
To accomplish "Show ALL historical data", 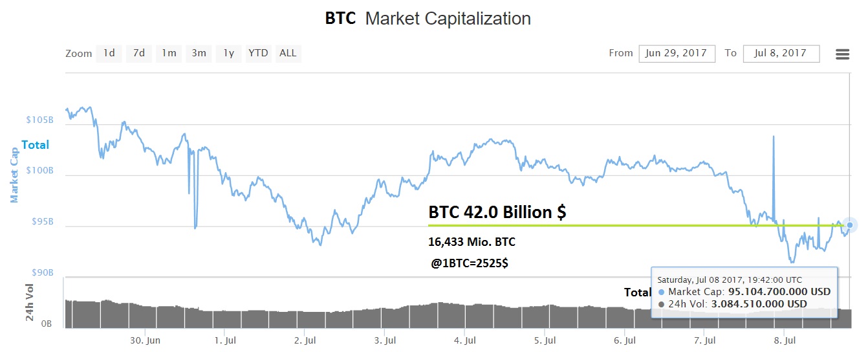I will 288,54.
